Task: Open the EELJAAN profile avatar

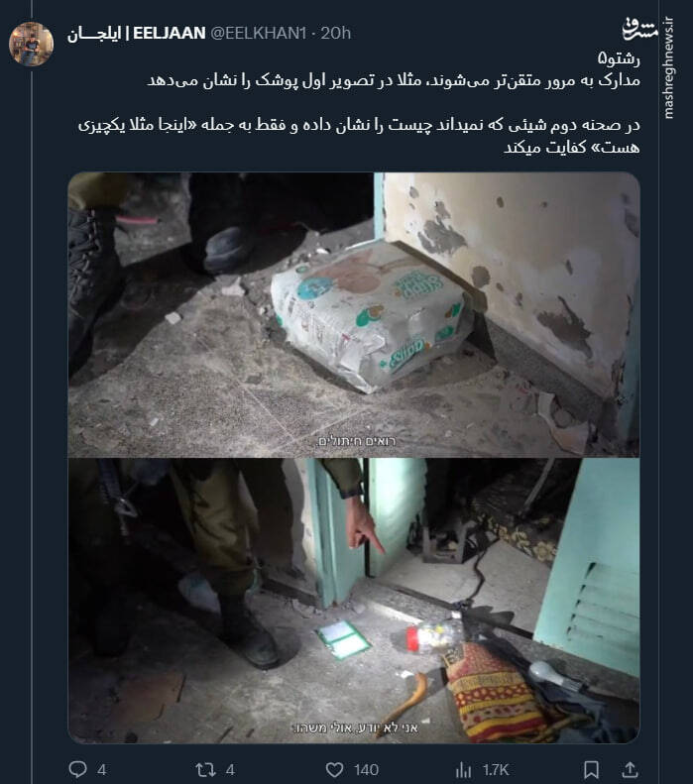Action: point(31,44)
